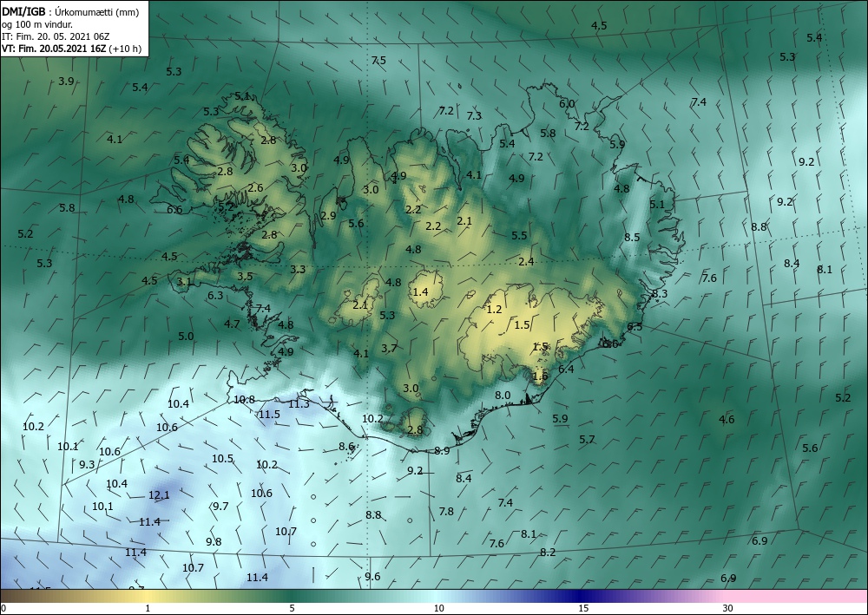The width and height of the screenshot is (868, 615).
Task: Click the value 2.6 on the map
Action: coord(255,188)
